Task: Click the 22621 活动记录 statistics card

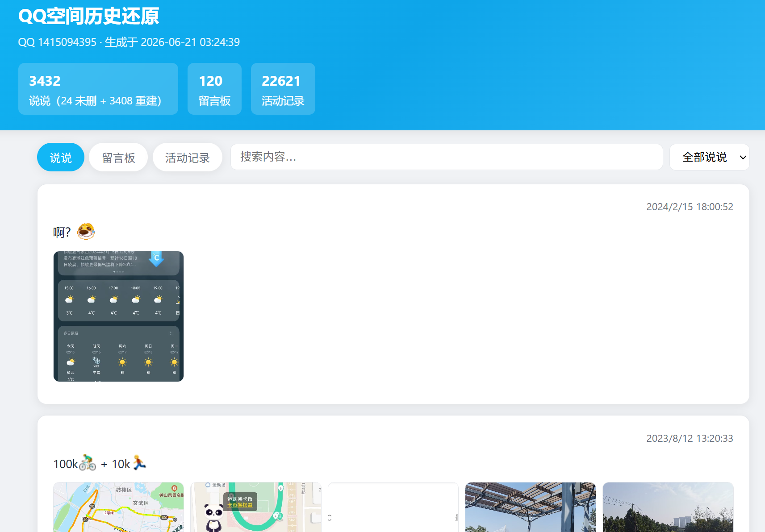Action: point(283,89)
